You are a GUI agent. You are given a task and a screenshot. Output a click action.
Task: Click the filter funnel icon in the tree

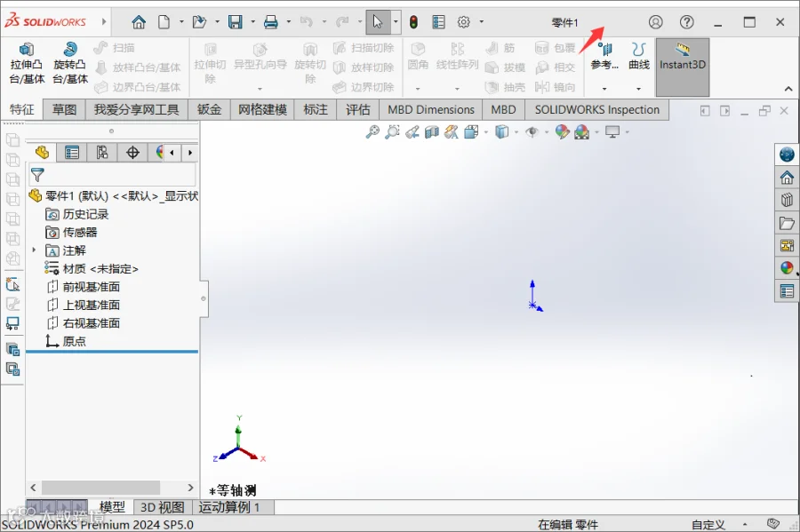[37, 175]
